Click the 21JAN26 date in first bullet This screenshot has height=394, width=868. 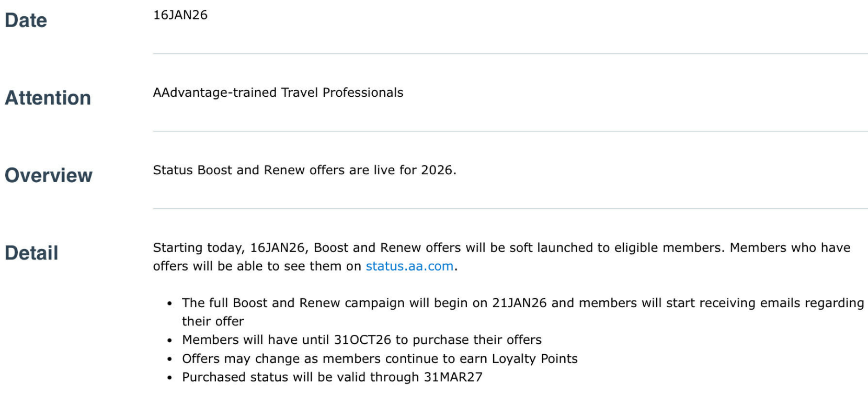pyautogui.click(x=519, y=303)
